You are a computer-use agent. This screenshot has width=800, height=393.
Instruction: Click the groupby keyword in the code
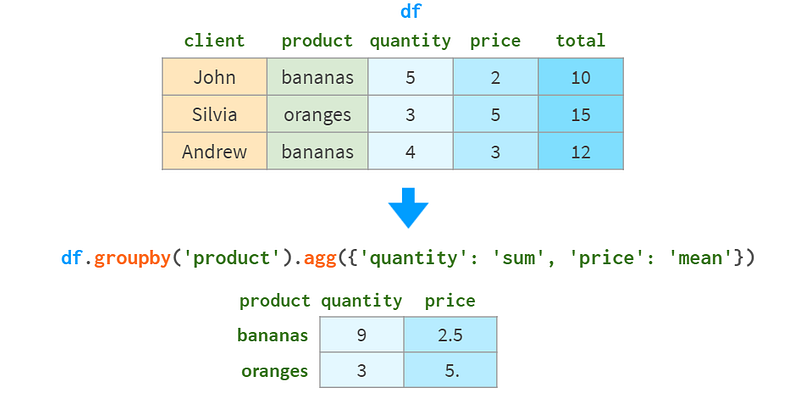(132, 259)
